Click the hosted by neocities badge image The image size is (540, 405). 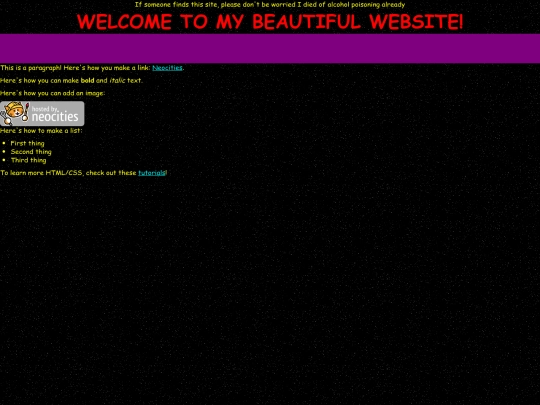42,114
